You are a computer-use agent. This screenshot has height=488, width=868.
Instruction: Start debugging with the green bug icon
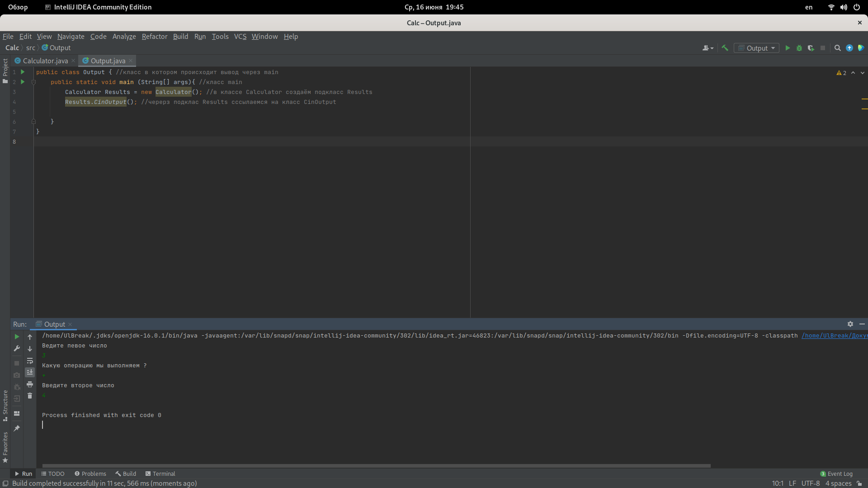point(799,48)
